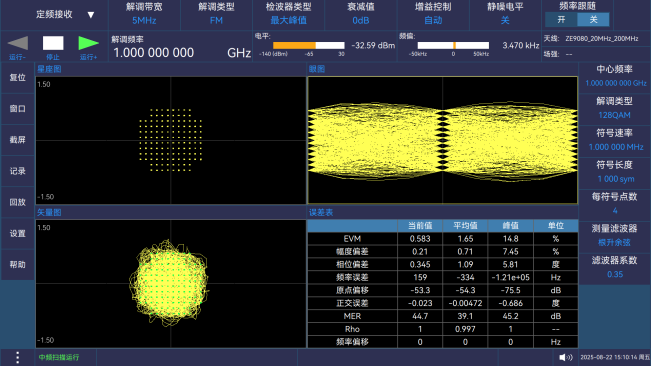Image resolution: width=651 pixels, height=366 pixels.
Task: Click the MER average value 39.1
Action: coord(465,316)
